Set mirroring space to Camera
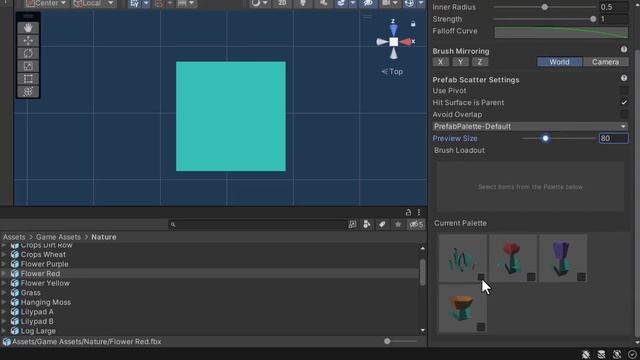This screenshot has height=360, width=640. 605,62
